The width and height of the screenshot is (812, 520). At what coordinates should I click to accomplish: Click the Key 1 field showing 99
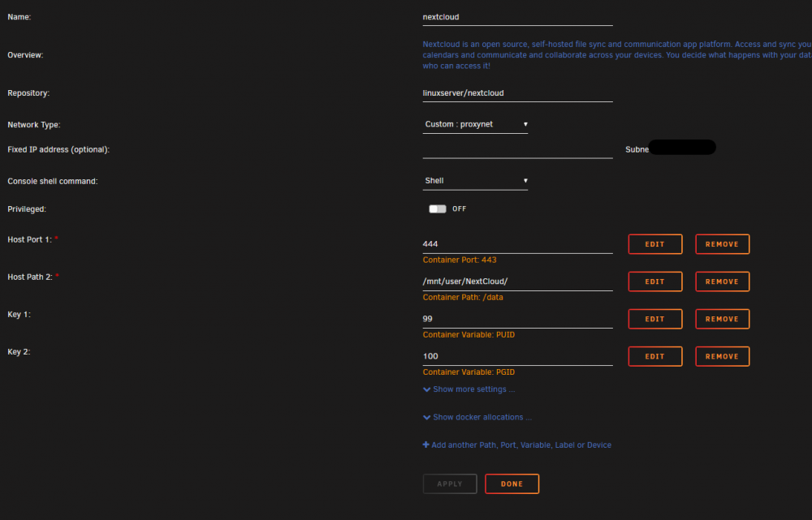[x=517, y=319]
